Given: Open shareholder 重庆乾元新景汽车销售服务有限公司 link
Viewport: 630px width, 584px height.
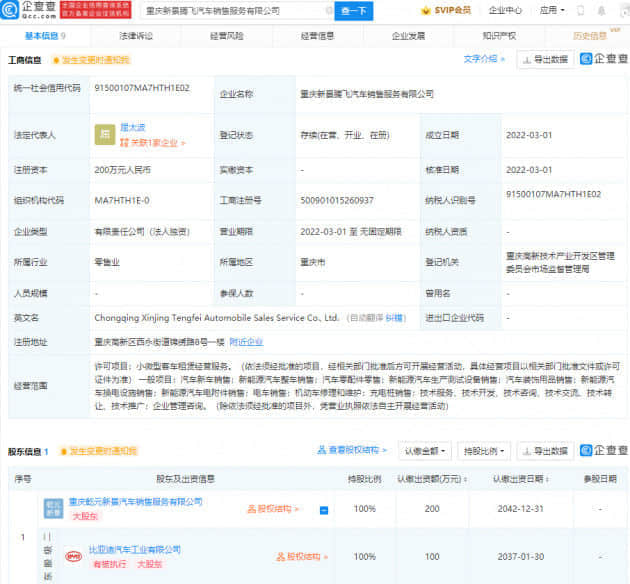Looking at the screenshot, I should pos(135,502).
